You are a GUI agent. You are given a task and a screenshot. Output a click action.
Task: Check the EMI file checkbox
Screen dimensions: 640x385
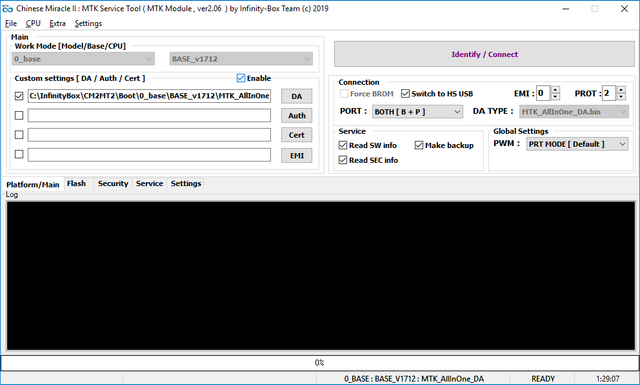19,154
